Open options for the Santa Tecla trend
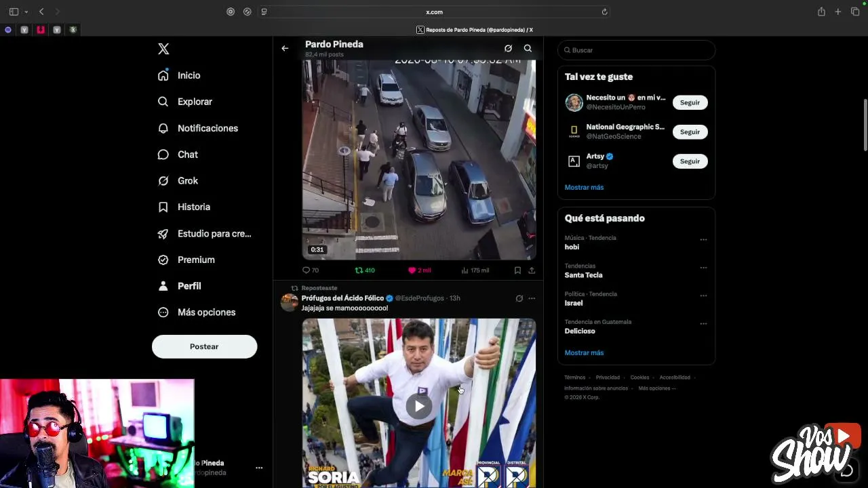Image resolution: width=868 pixels, height=488 pixels. pyautogui.click(x=703, y=268)
